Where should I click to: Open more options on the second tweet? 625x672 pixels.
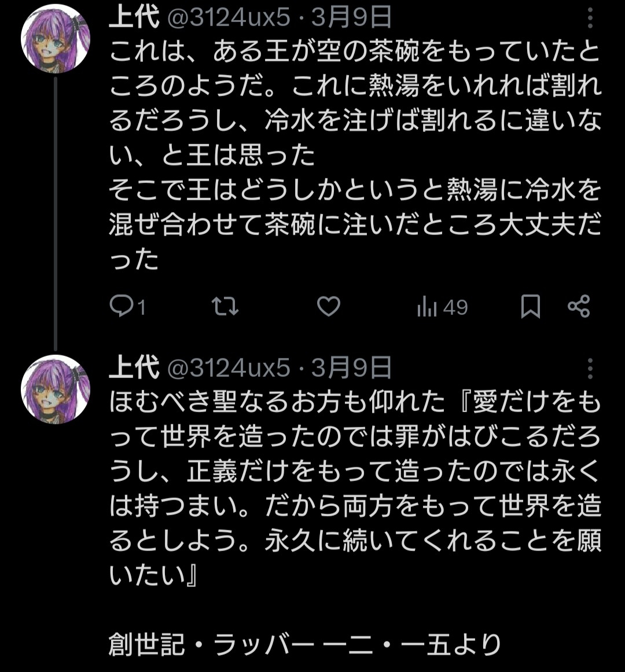click(x=590, y=368)
